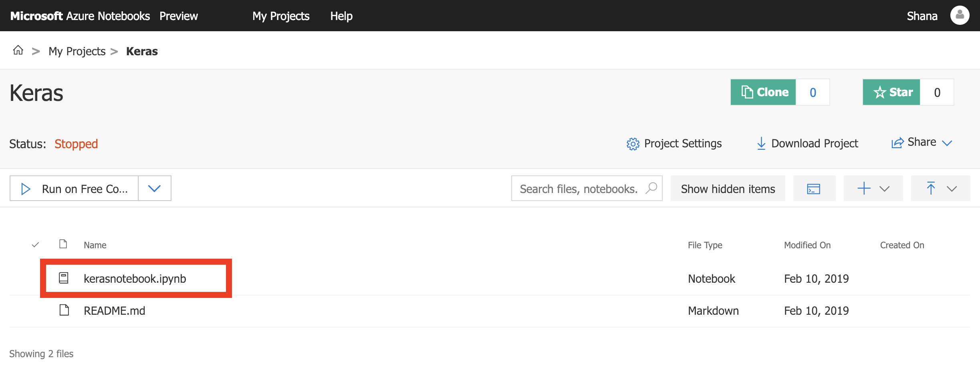The image size is (980, 370).
Task: Open the user profile avatar
Action: [960, 16]
